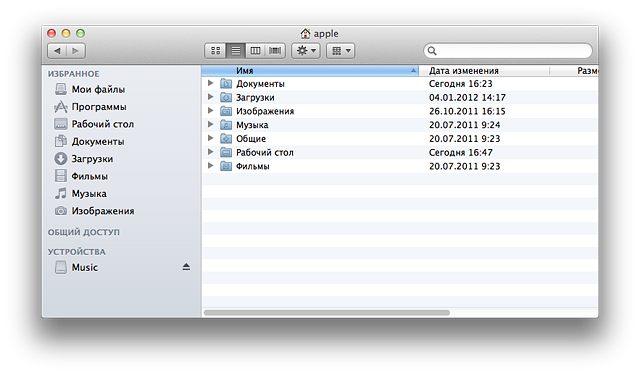This screenshot has width=640, height=375.
Task: Click date 26.10.2011 16:15
Action: [x=467, y=111]
